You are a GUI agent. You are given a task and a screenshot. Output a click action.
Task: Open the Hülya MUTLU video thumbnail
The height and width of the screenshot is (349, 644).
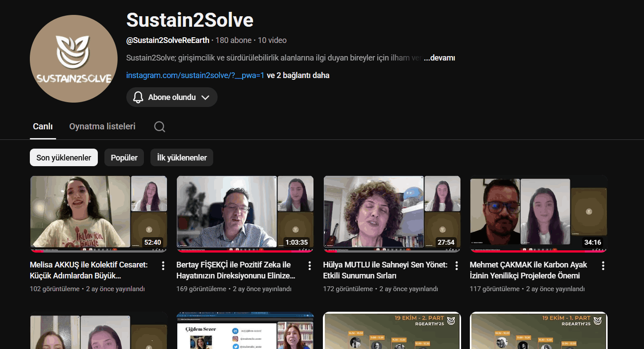pos(392,214)
